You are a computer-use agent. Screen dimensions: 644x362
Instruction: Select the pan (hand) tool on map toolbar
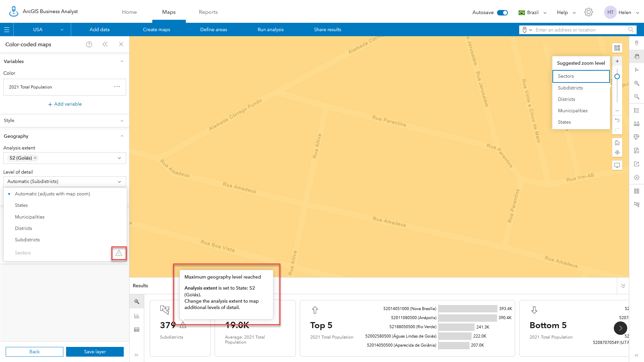point(637,56)
